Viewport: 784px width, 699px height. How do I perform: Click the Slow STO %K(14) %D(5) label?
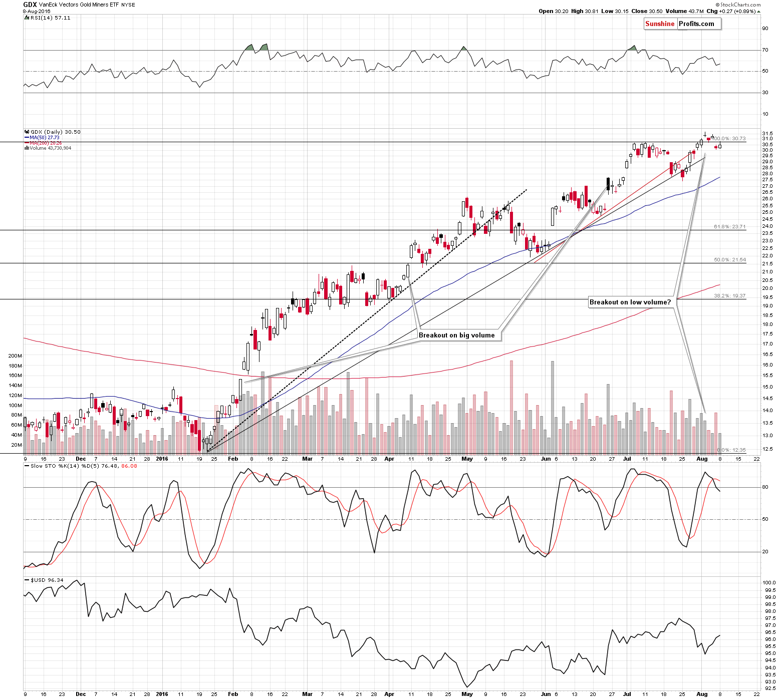tap(84, 466)
